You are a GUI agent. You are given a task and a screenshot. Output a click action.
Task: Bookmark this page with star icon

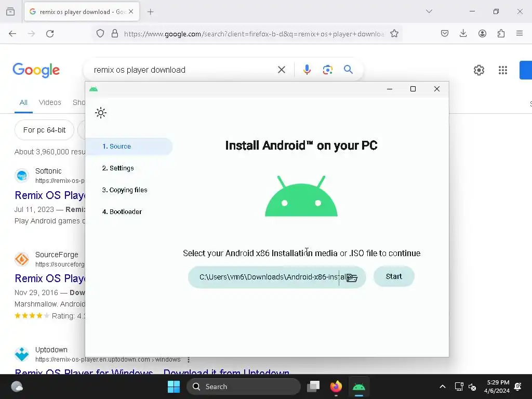point(394,34)
